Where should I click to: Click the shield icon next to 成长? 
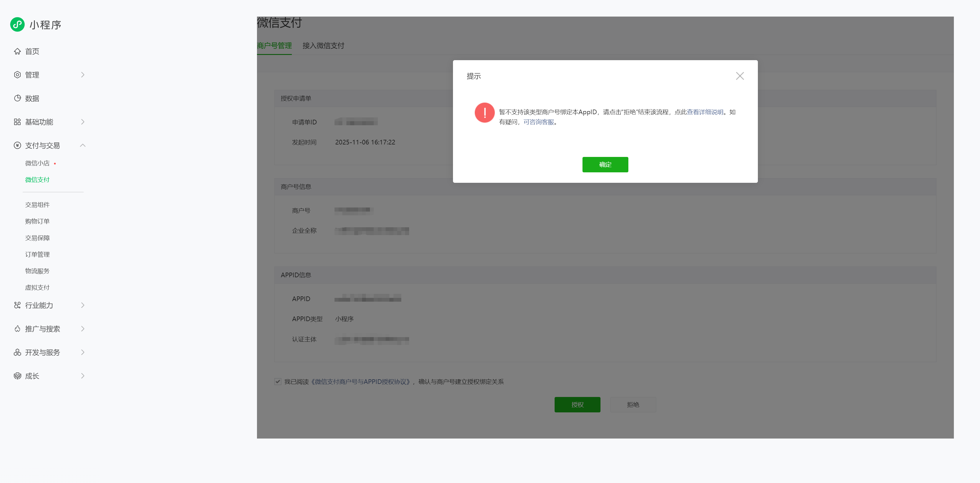[17, 376]
